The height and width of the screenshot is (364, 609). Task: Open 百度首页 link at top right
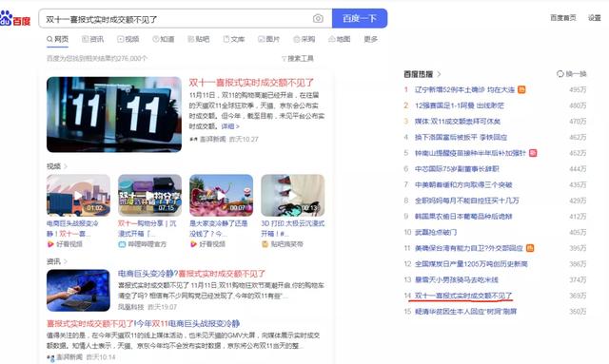pyautogui.click(x=563, y=17)
